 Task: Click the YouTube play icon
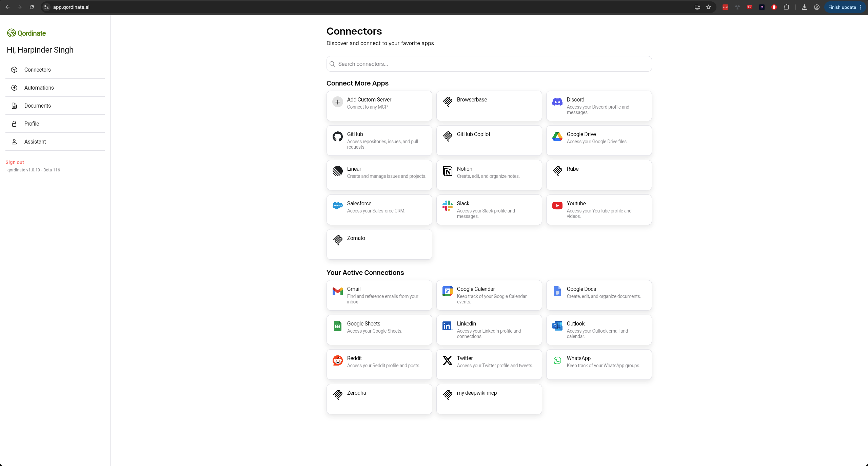click(x=557, y=206)
